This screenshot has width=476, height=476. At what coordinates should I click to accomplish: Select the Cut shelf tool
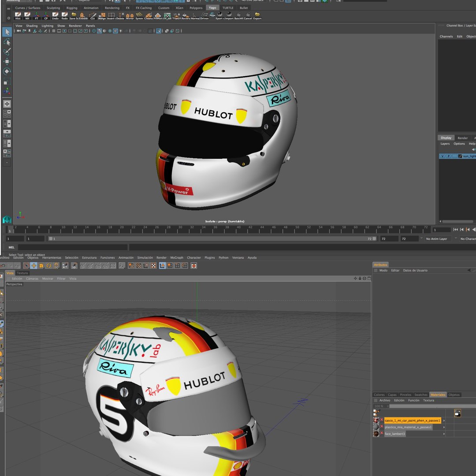[x=93, y=16]
